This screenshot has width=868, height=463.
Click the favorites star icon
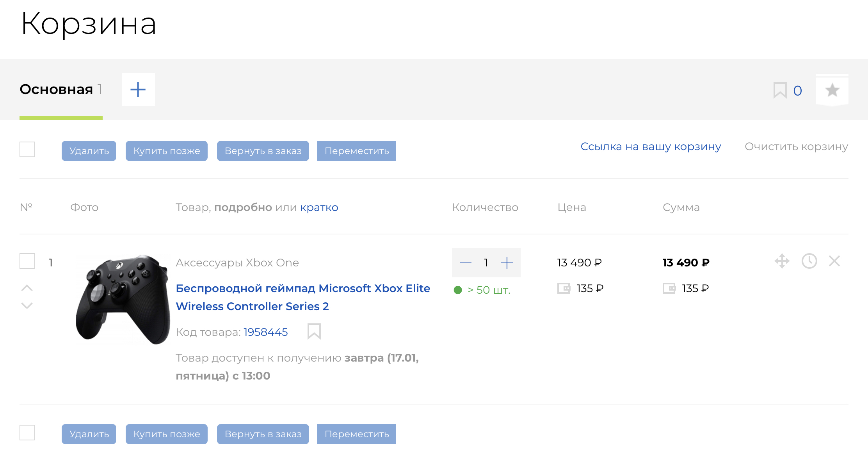tap(832, 90)
